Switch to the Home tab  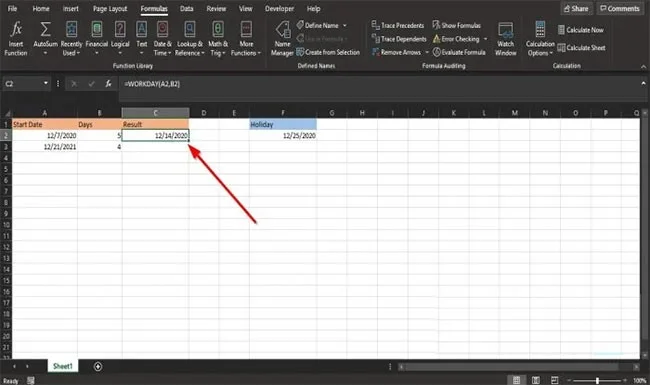41,8
